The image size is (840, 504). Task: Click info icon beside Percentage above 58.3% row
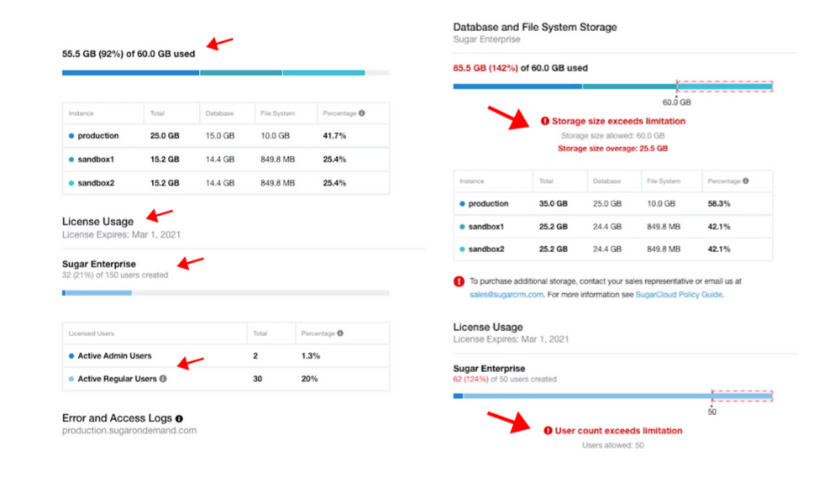[746, 181]
